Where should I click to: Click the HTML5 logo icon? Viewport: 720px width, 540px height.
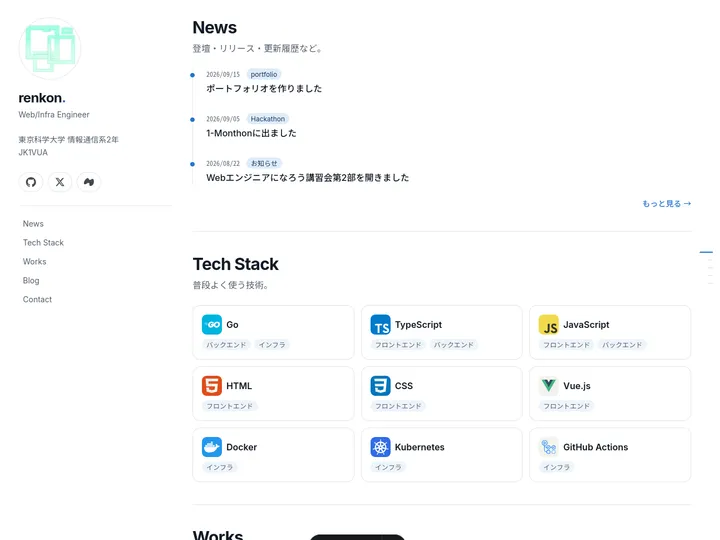tap(212, 386)
